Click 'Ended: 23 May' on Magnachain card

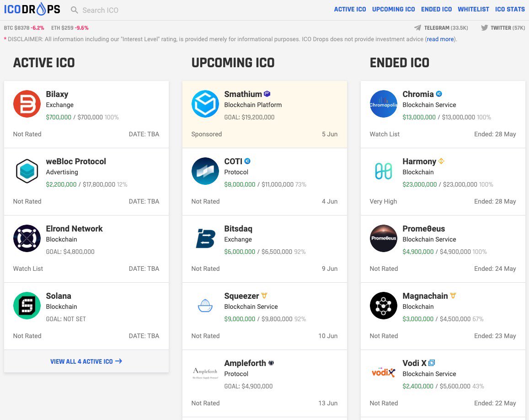(495, 336)
